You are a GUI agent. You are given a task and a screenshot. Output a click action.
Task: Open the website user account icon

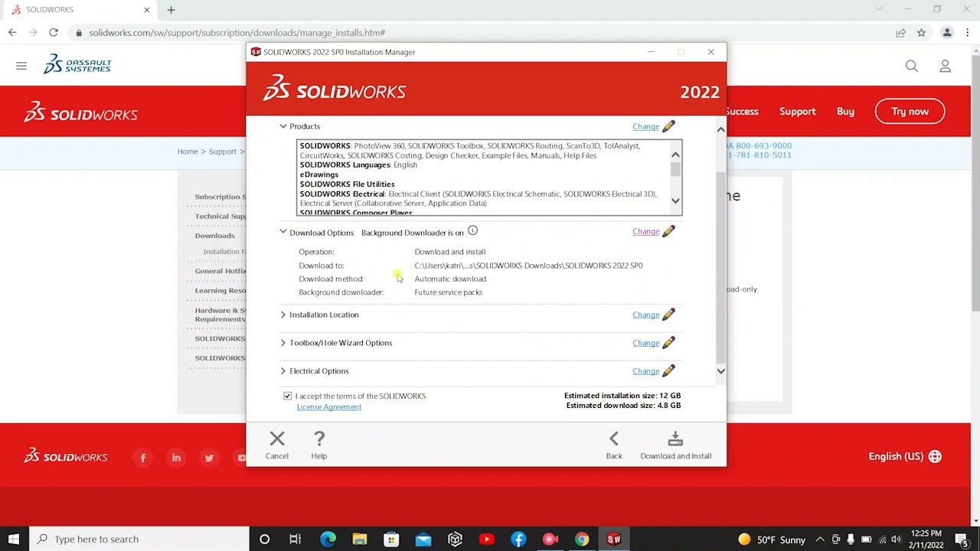(x=945, y=67)
